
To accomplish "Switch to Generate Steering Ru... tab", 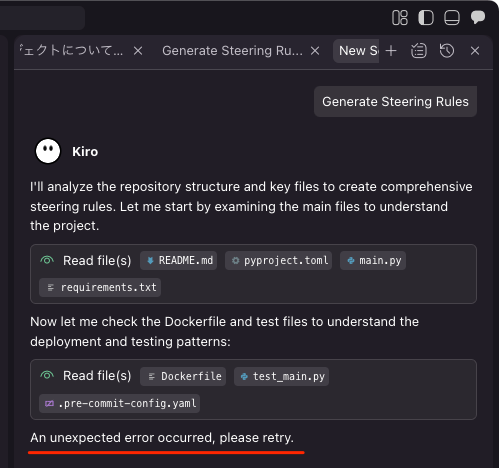I will (232, 51).
